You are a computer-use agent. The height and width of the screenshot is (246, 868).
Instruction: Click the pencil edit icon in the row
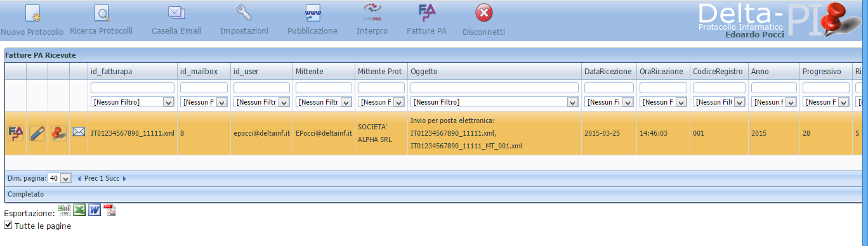[x=37, y=133]
